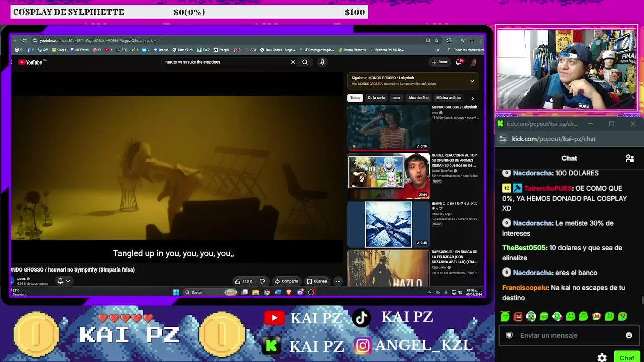
Task: Click the TairercitoPUES username in chat
Action: click(548, 188)
